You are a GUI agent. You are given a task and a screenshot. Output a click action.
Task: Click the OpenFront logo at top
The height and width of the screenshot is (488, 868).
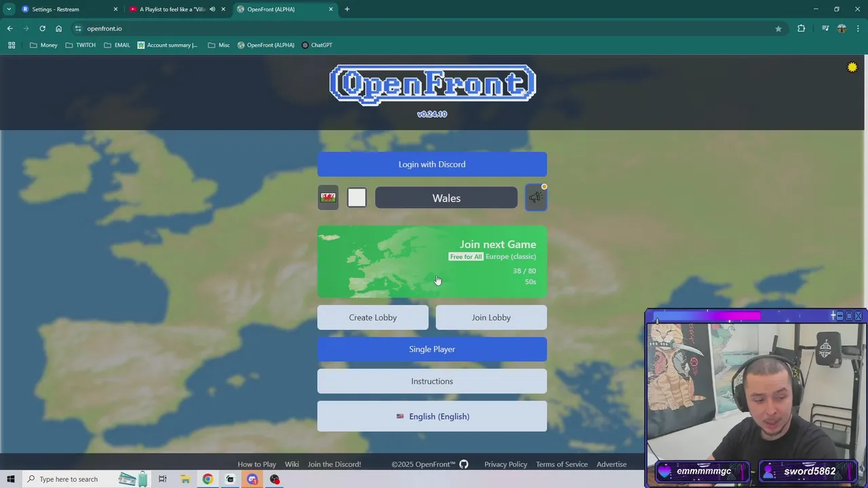[433, 85]
